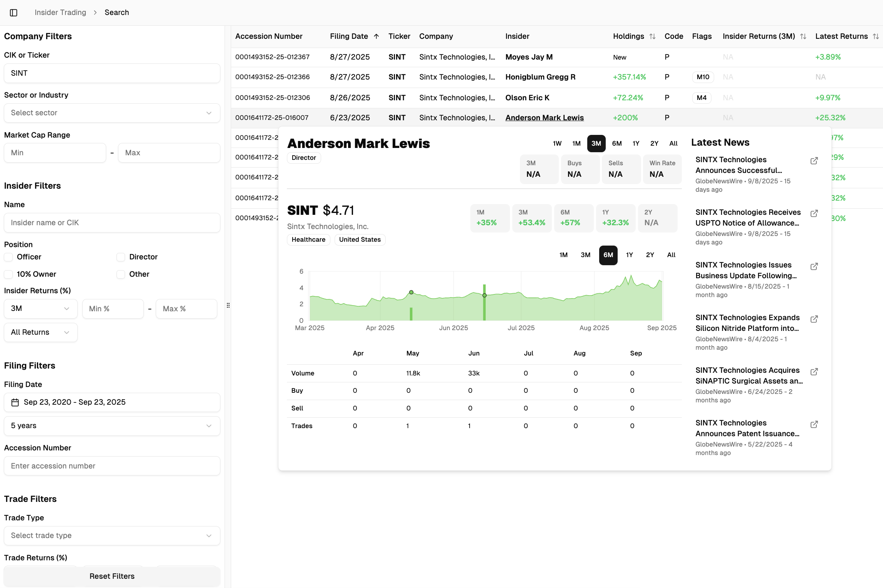This screenshot has width=883, height=588.
Task: Click the +357.14% holdings value
Action: click(630, 77)
